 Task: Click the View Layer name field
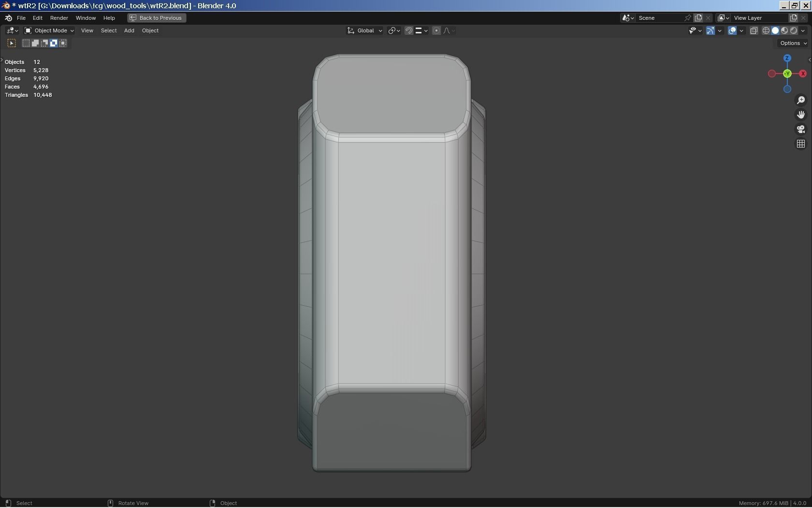pos(759,18)
